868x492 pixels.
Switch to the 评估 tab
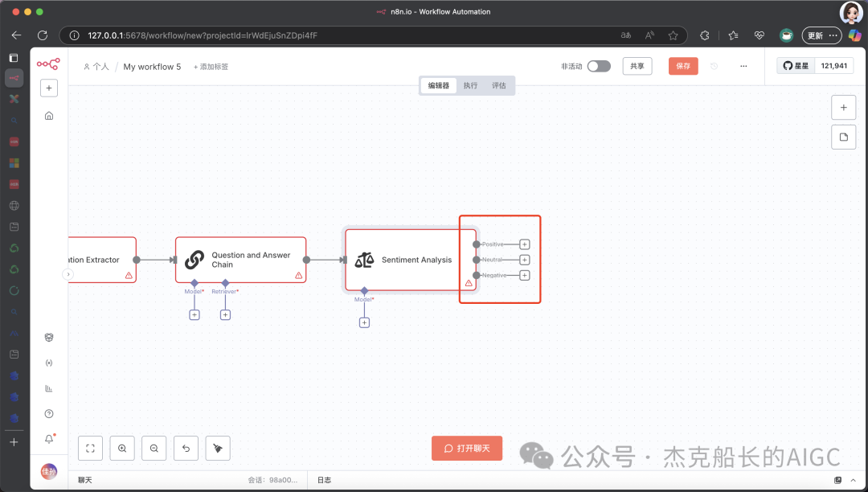click(x=499, y=85)
